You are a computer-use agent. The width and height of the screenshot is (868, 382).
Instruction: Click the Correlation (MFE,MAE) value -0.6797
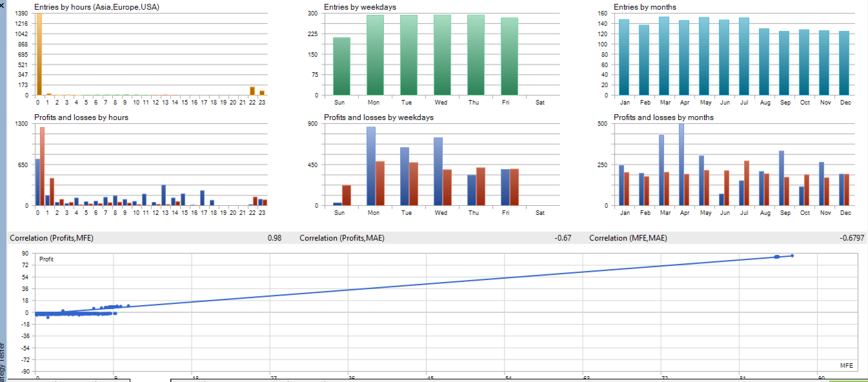click(x=852, y=238)
